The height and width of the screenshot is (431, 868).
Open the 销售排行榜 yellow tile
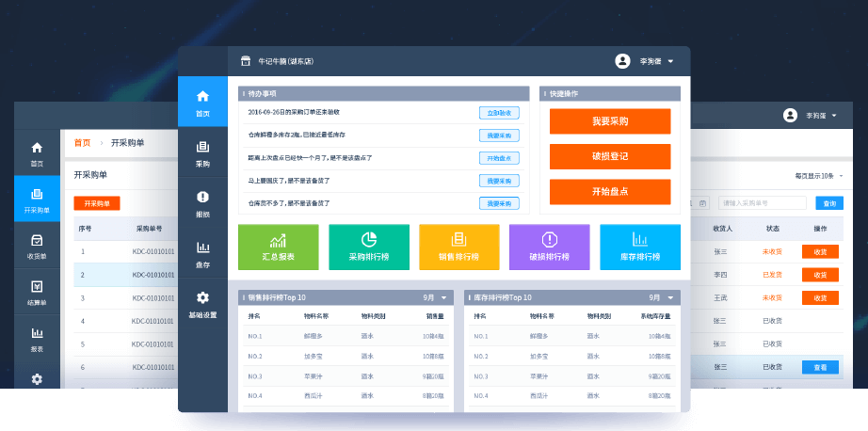[459, 247]
